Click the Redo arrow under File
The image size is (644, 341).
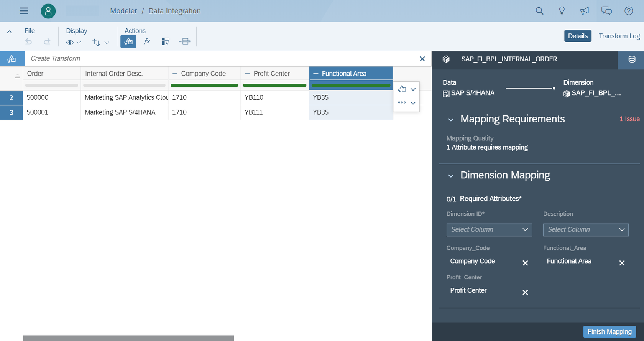click(47, 42)
